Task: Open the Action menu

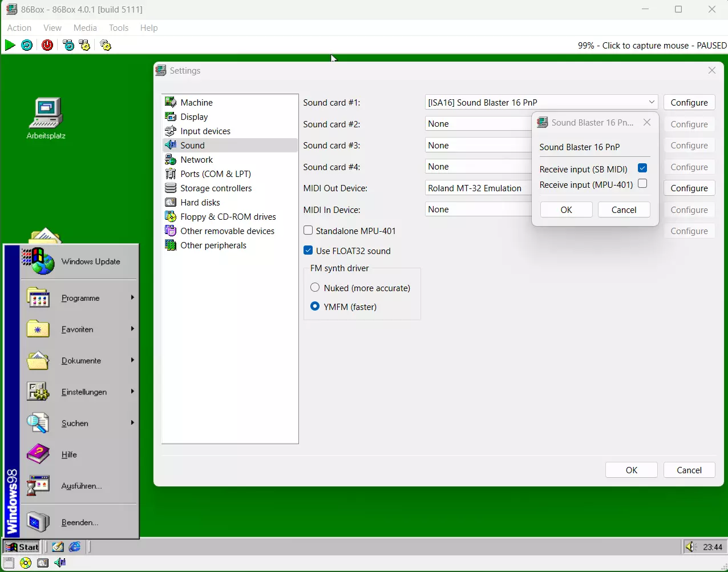Action: [19, 28]
